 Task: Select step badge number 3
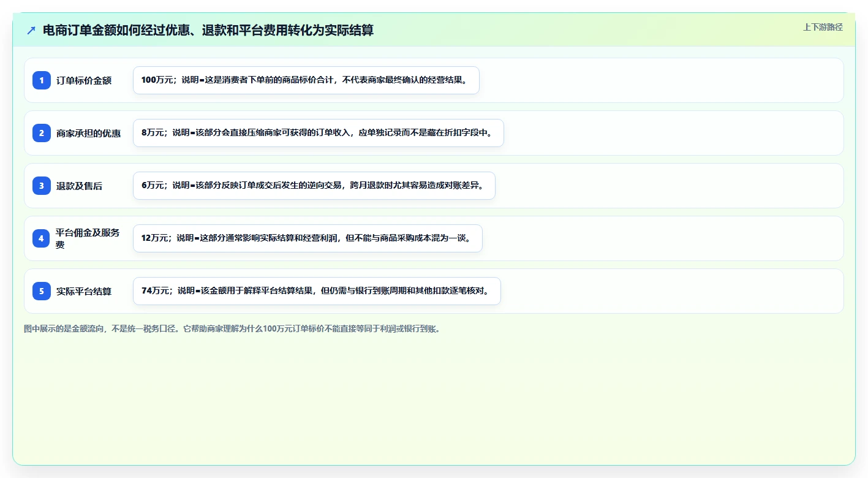(42, 185)
